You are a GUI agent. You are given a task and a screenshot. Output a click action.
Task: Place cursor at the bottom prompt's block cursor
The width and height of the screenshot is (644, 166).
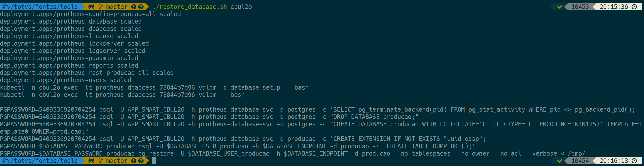tap(154, 161)
